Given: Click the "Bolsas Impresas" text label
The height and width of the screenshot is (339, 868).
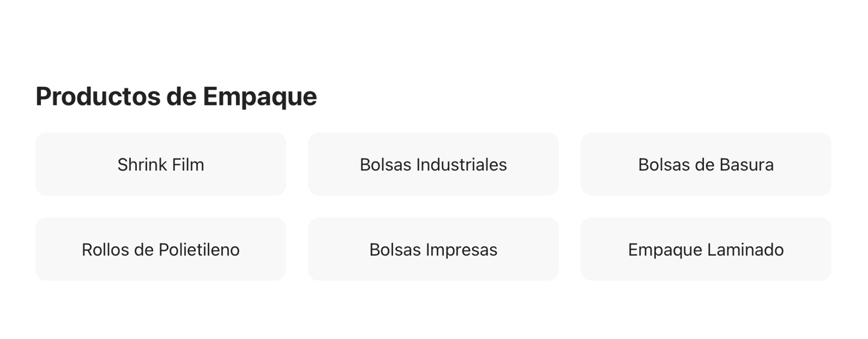Looking at the screenshot, I should tap(433, 249).
